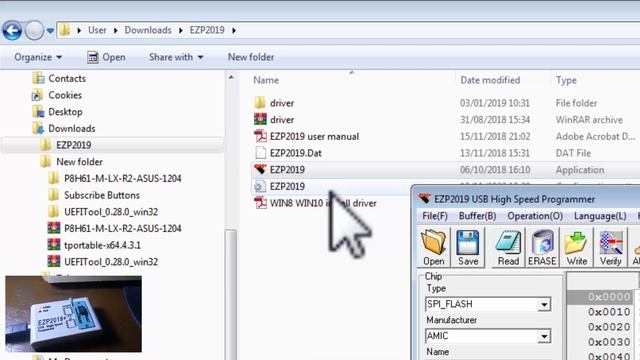640x360 pixels.
Task: Click the Open folder icon in EZP2019 programmer
Action: [433, 247]
